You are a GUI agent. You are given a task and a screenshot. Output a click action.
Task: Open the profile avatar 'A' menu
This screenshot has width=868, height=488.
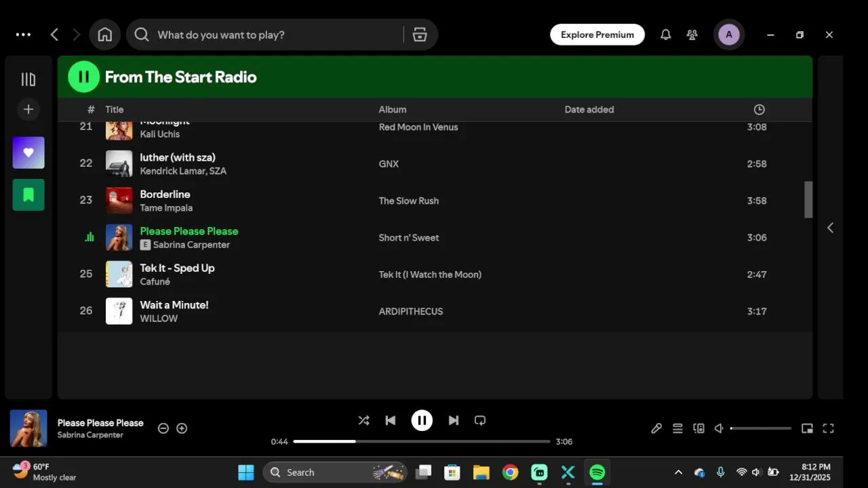click(729, 35)
